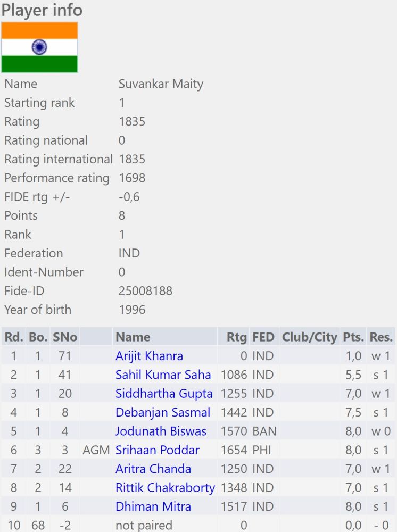Image resolution: width=397 pixels, height=532 pixels.
Task: Open Arijit Khanra player link
Action: click(149, 356)
